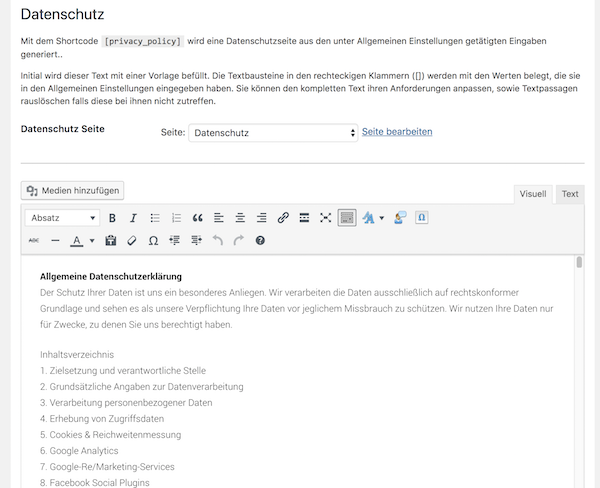Open the Seite Datenschutz page selector
Image resolution: width=600 pixels, height=488 pixels.
point(273,133)
